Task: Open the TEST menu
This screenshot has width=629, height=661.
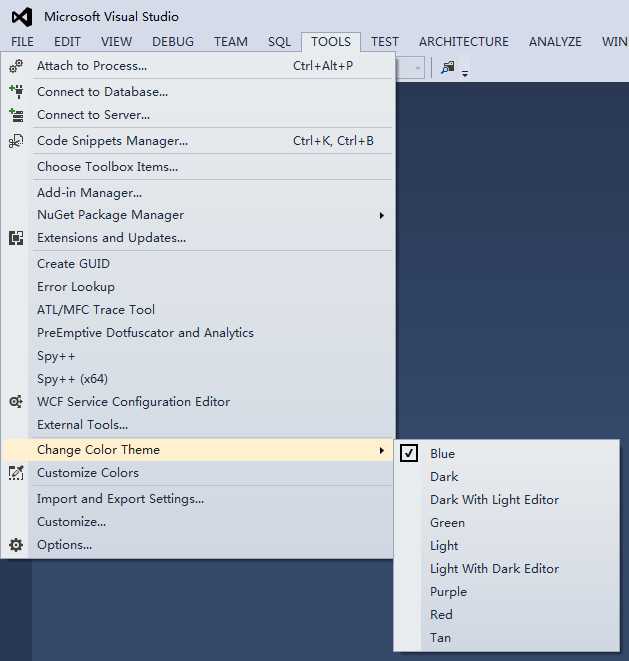Action: (384, 42)
